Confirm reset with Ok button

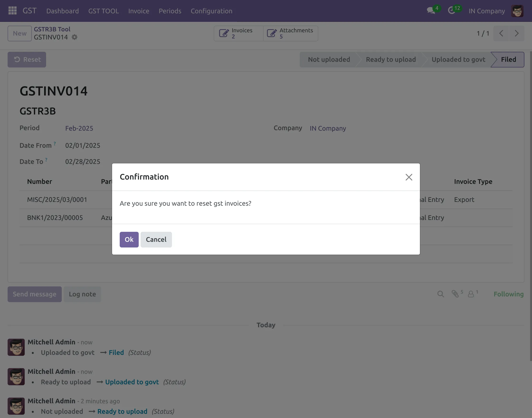point(129,240)
